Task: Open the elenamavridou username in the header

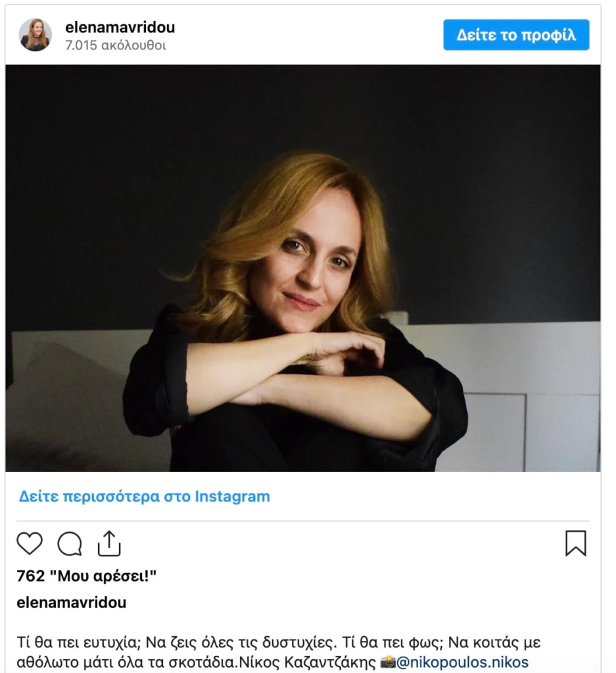Action: 120,27
